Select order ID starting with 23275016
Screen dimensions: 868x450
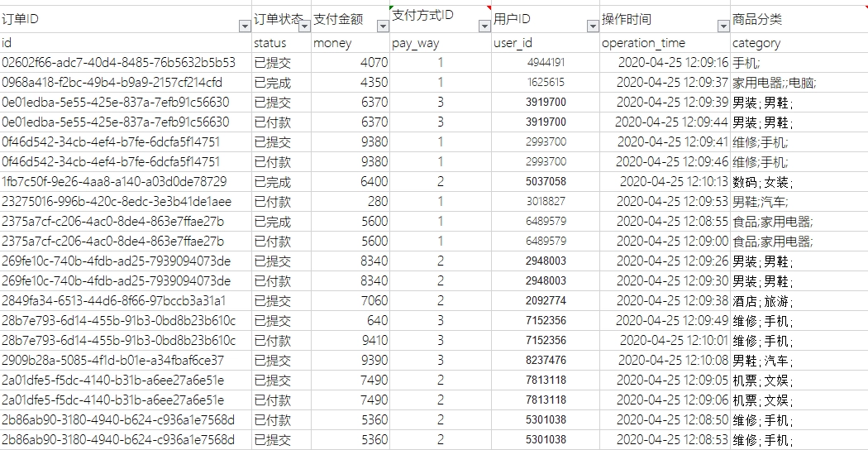click(126, 202)
